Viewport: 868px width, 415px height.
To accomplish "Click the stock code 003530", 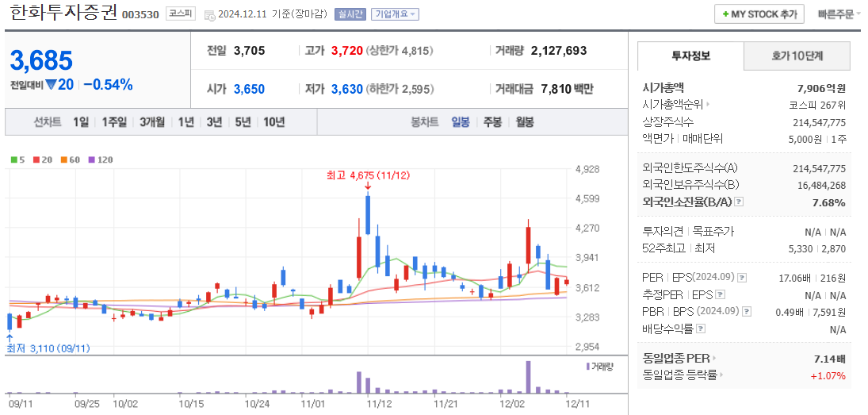I will pos(140,15).
